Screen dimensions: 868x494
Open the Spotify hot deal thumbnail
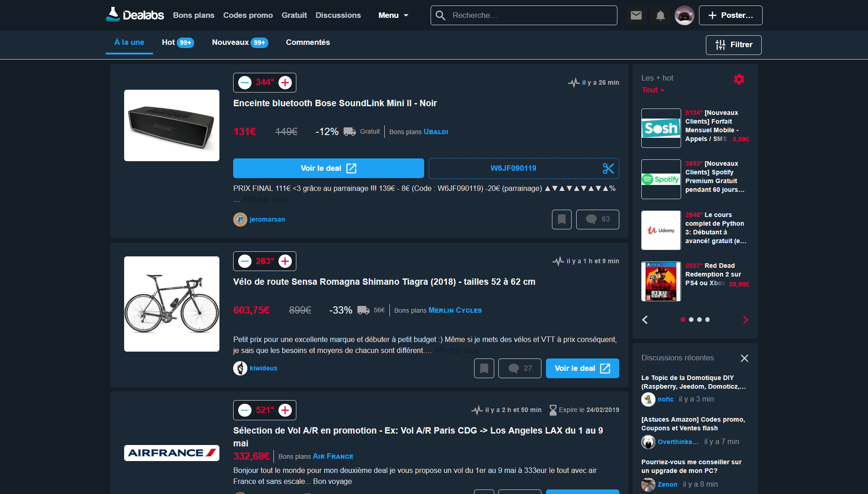coord(661,179)
